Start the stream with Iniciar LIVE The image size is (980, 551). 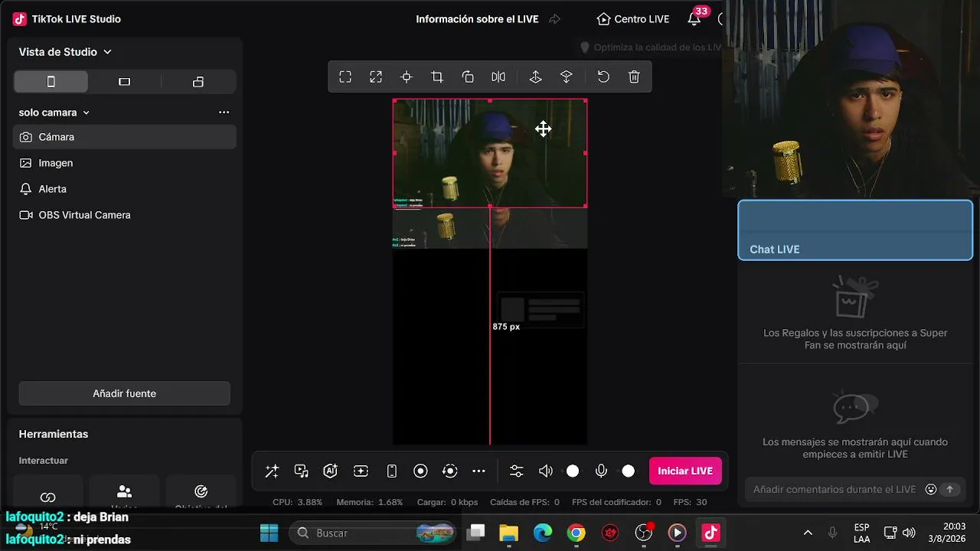click(685, 471)
